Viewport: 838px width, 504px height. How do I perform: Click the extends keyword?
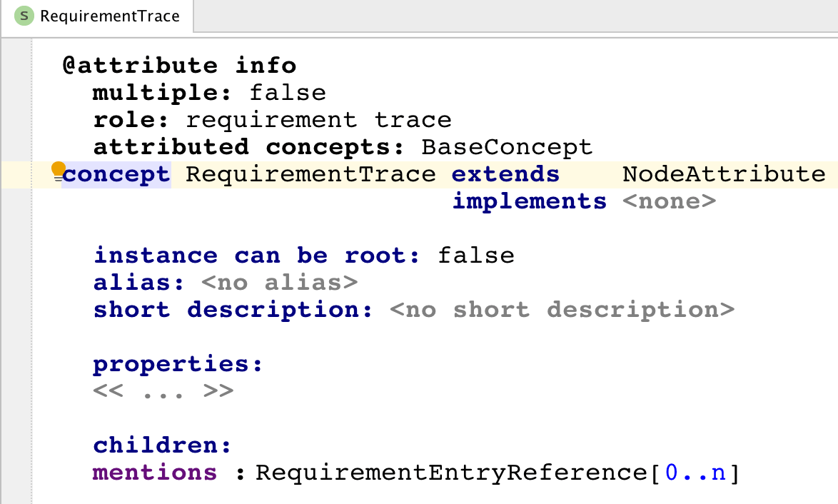pos(505,174)
